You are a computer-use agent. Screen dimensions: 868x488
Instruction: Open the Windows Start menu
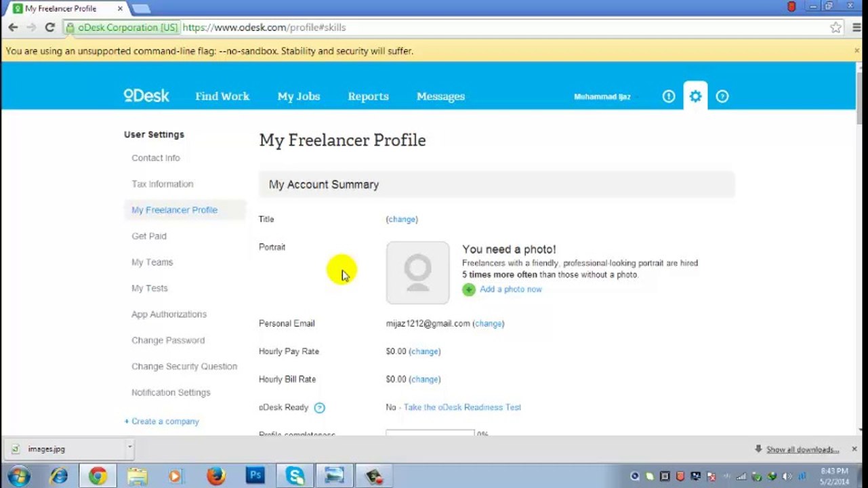[x=18, y=476]
